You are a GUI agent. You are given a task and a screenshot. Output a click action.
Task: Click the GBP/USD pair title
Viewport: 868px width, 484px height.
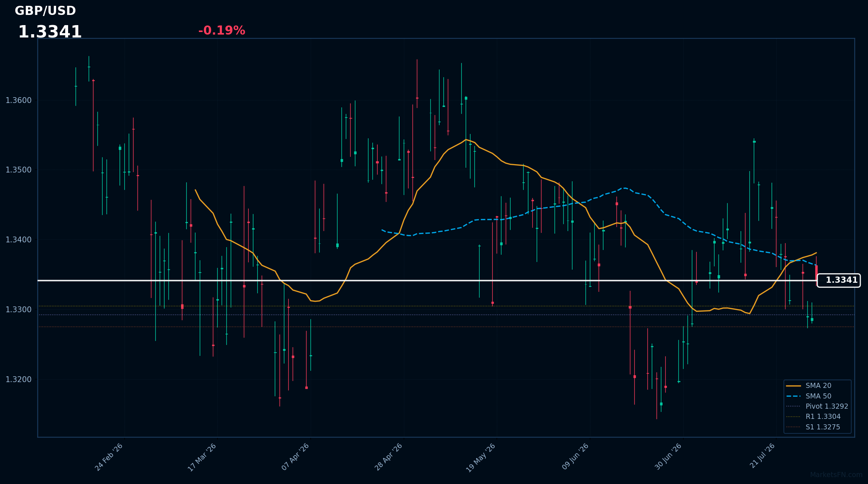(45, 11)
